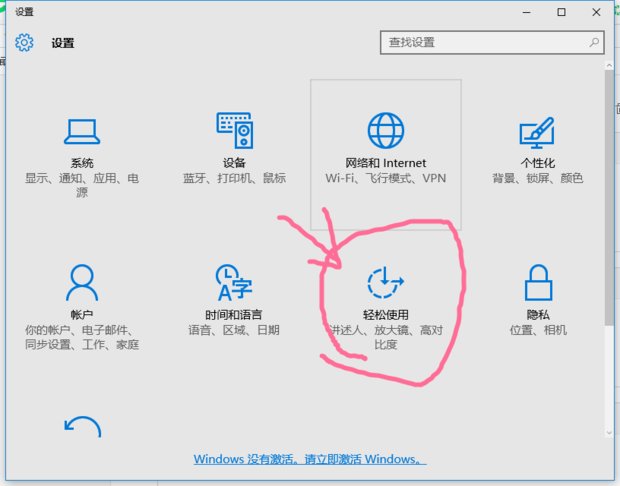Open the 帐户 person icon
This screenshot has height=486, width=620.
tap(82, 282)
